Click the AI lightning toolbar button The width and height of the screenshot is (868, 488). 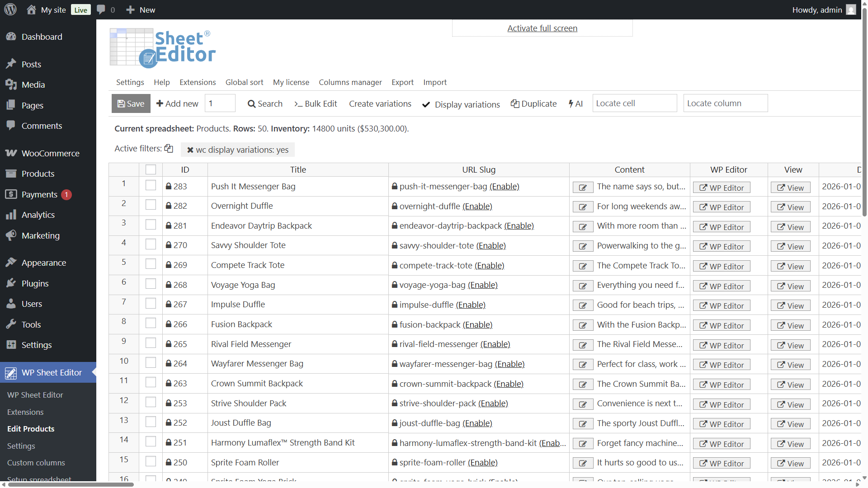[x=576, y=103]
